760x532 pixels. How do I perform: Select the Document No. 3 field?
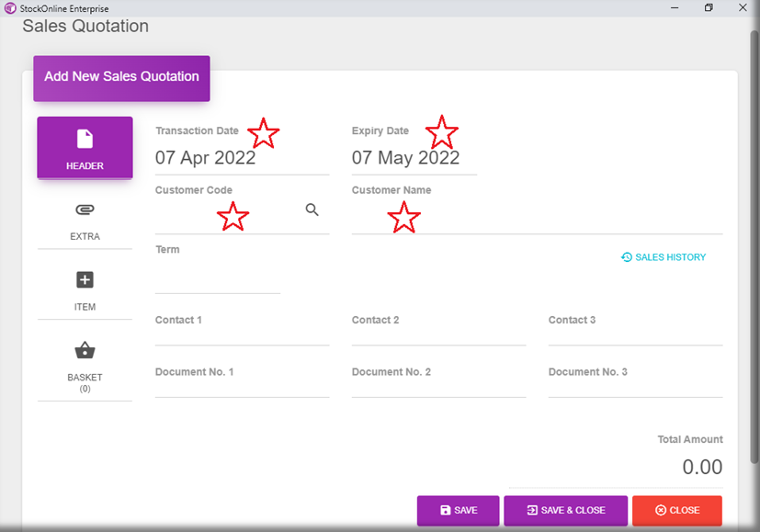point(635,388)
